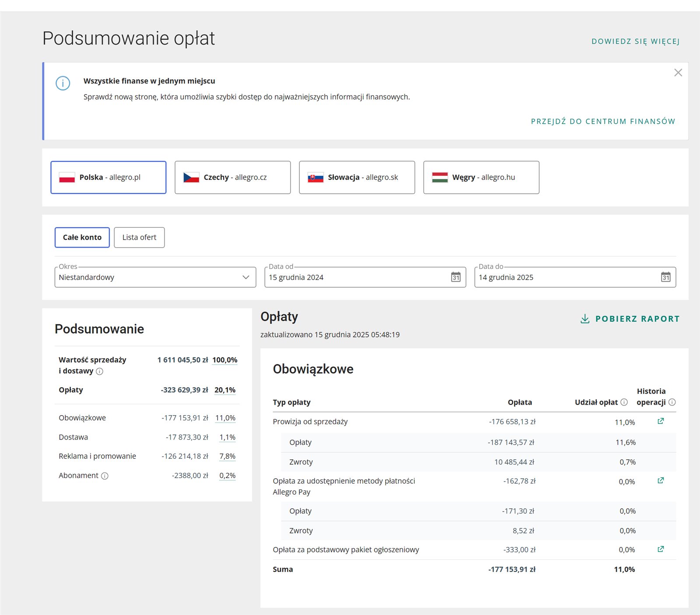Click info icon next to Udział opłat
700x615 pixels.
tap(624, 402)
